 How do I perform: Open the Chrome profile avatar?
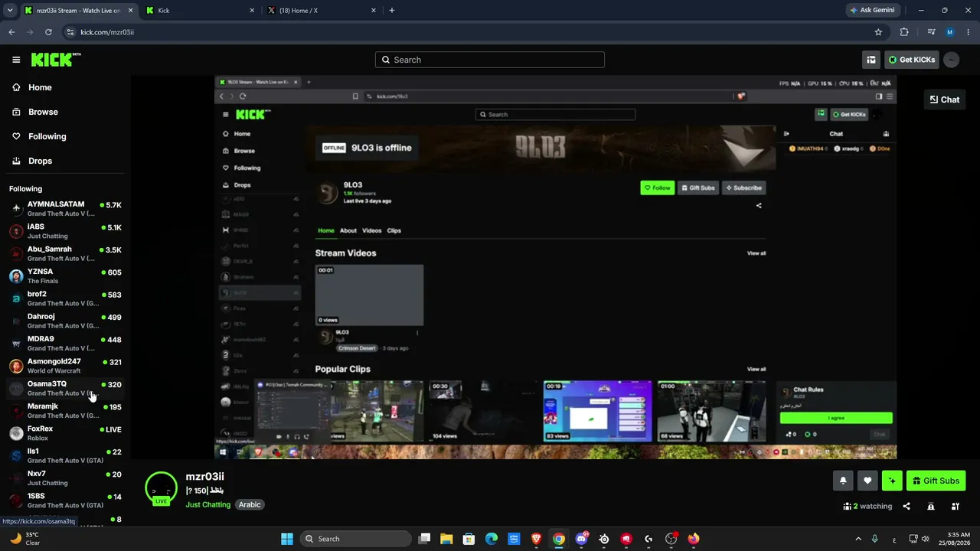coord(950,32)
